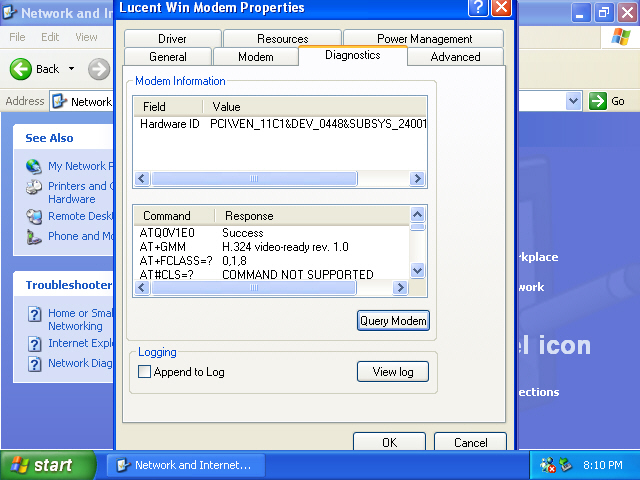Open the Resources tab
This screenshot has width=640, height=480.
click(x=282, y=38)
